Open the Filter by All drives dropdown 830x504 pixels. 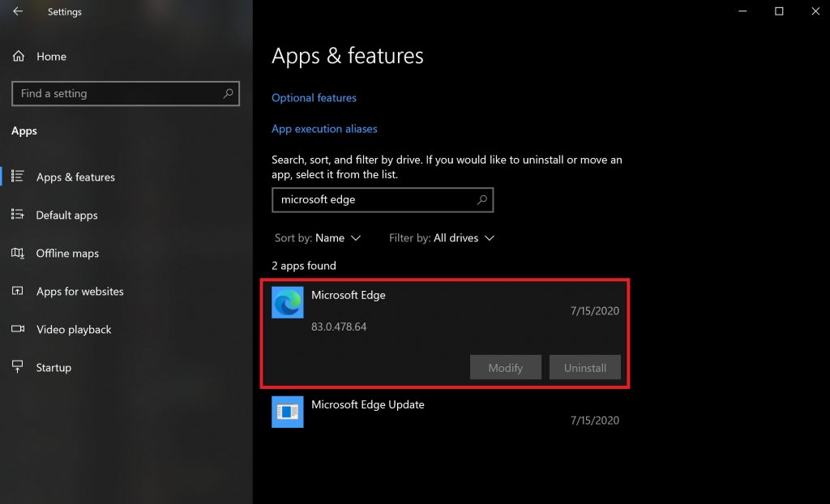(441, 237)
